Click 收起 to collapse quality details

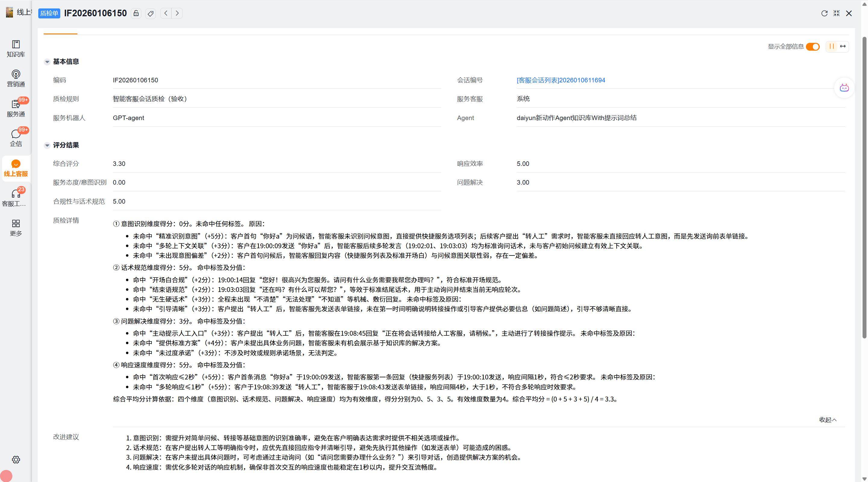tap(828, 420)
